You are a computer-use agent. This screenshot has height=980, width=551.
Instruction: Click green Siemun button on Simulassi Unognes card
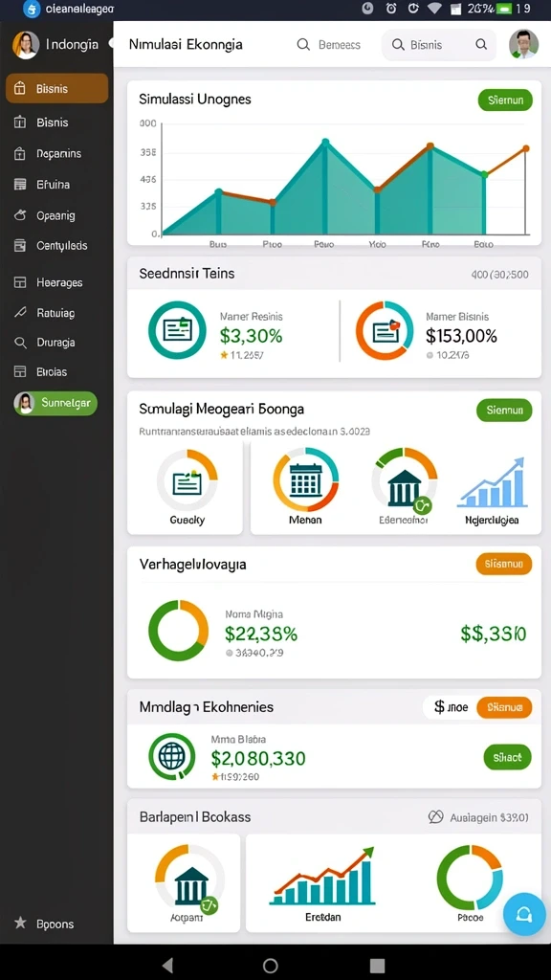click(x=505, y=100)
